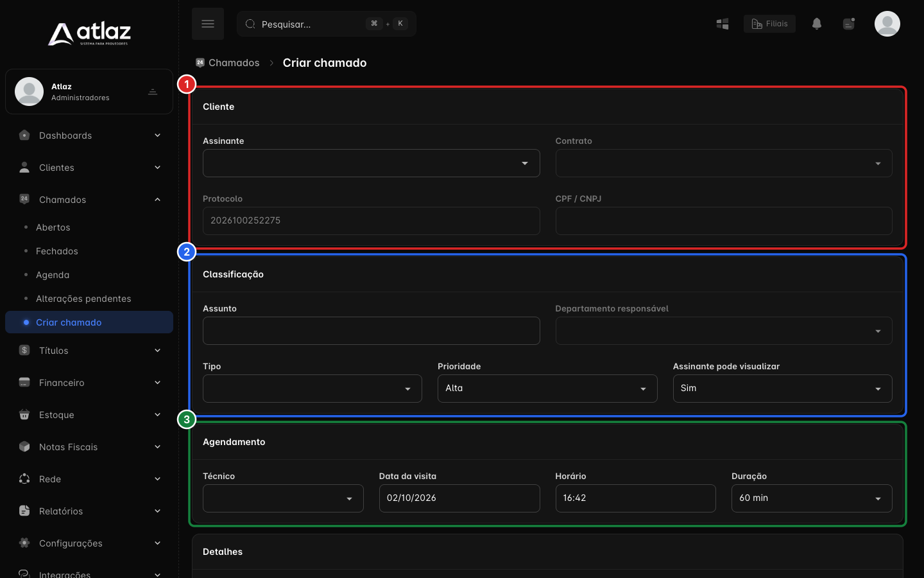Open the Assinante dropdown

click(372, 163)
